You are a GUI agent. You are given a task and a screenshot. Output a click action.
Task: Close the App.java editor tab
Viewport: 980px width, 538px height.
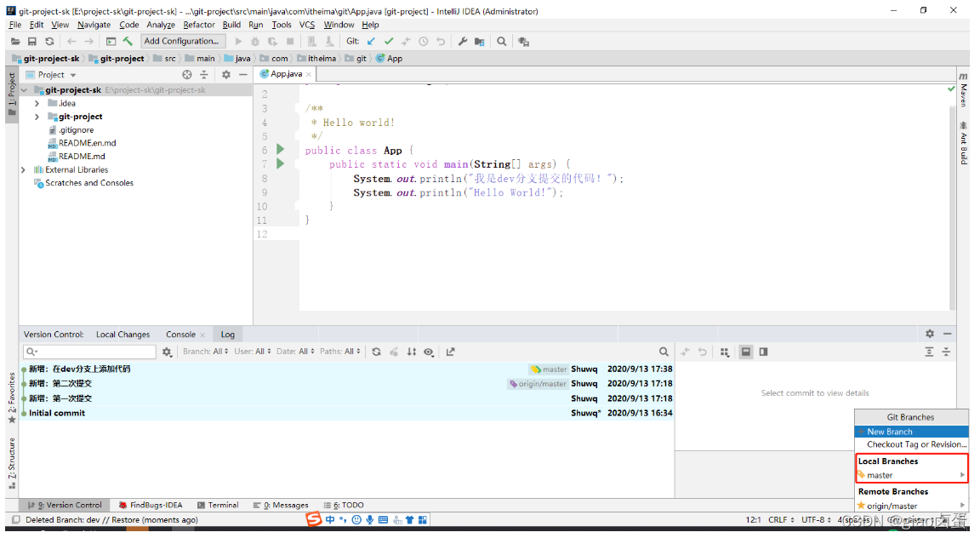coord(309,74)
